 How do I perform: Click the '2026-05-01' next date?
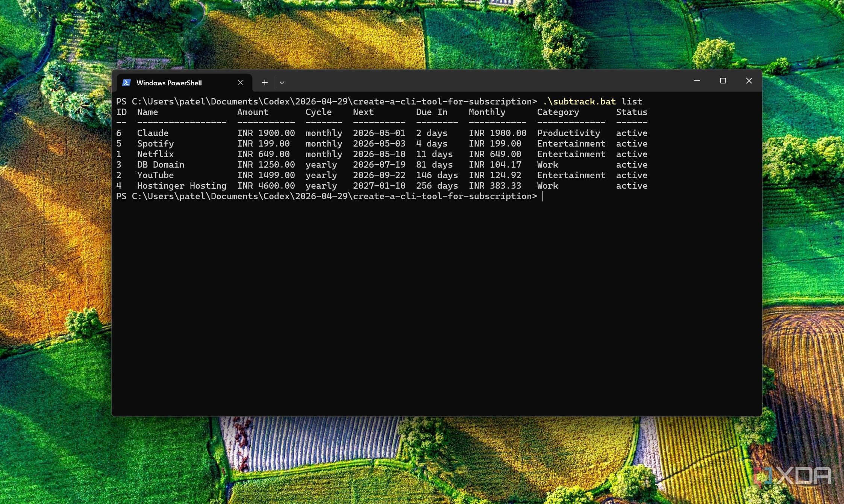click(x=379, y=133)
